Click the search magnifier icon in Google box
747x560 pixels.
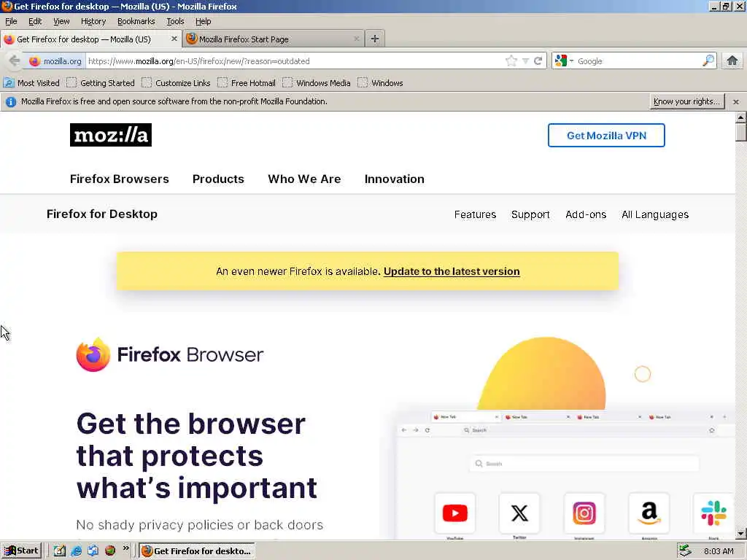[708, 61]
